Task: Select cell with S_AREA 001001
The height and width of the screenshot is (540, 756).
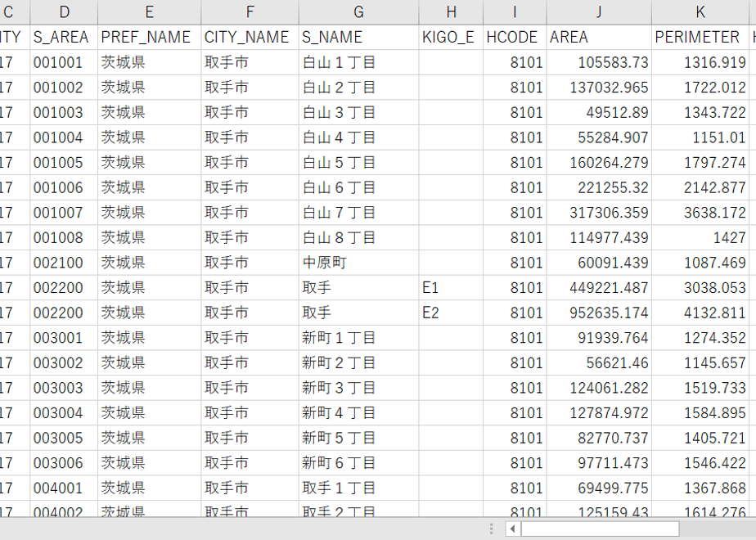Action: click(64, 62)
